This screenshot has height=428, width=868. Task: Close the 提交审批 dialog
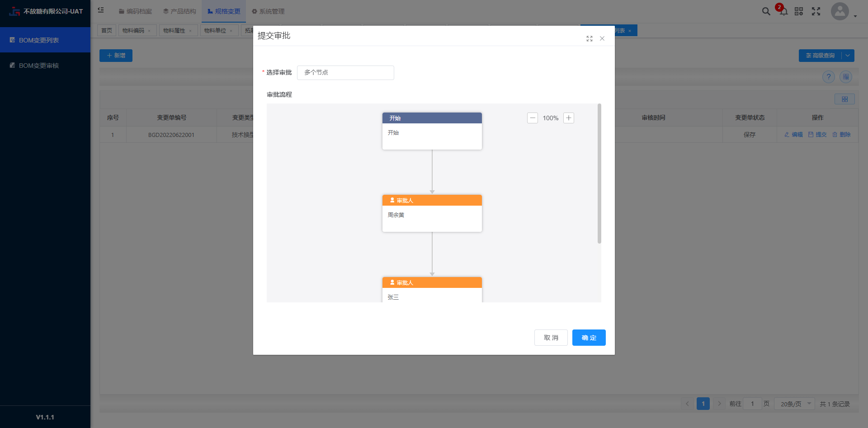click(x=602, y=38)
